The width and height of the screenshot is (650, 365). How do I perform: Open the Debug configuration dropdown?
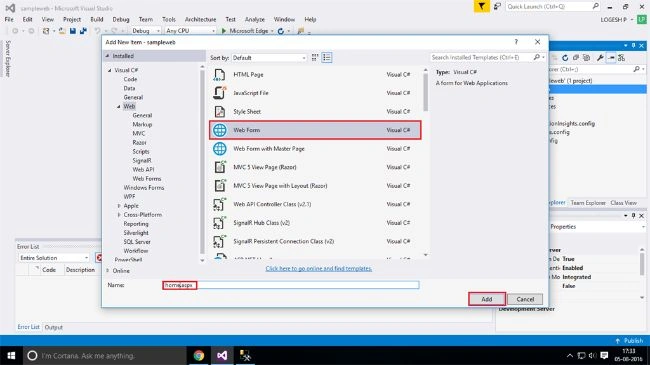coord(146,31)
